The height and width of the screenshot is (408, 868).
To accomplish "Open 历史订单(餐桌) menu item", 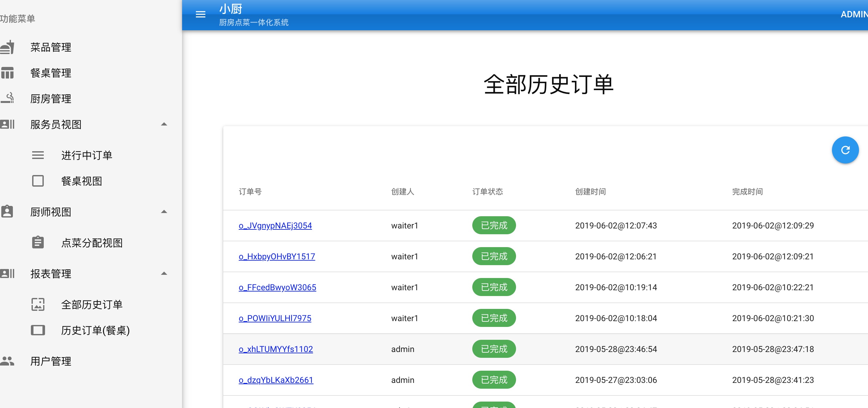I will [x=95, y=330].
